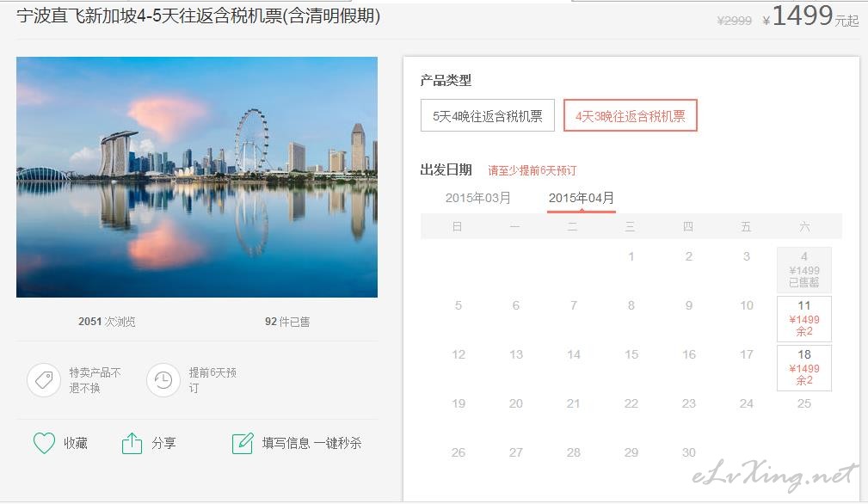Image resolution: width=868 pixels, height=504 pixels.
Task: Click April 24 in the calendar
Action: [746, 403]
